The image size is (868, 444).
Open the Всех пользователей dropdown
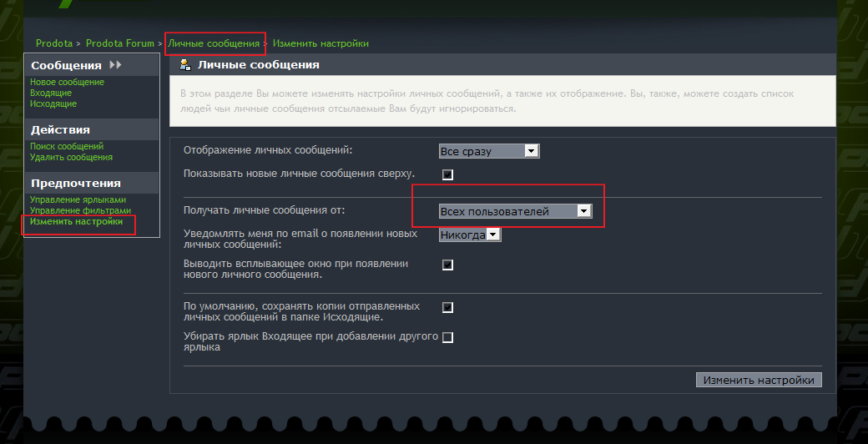[x=516, y=211]
